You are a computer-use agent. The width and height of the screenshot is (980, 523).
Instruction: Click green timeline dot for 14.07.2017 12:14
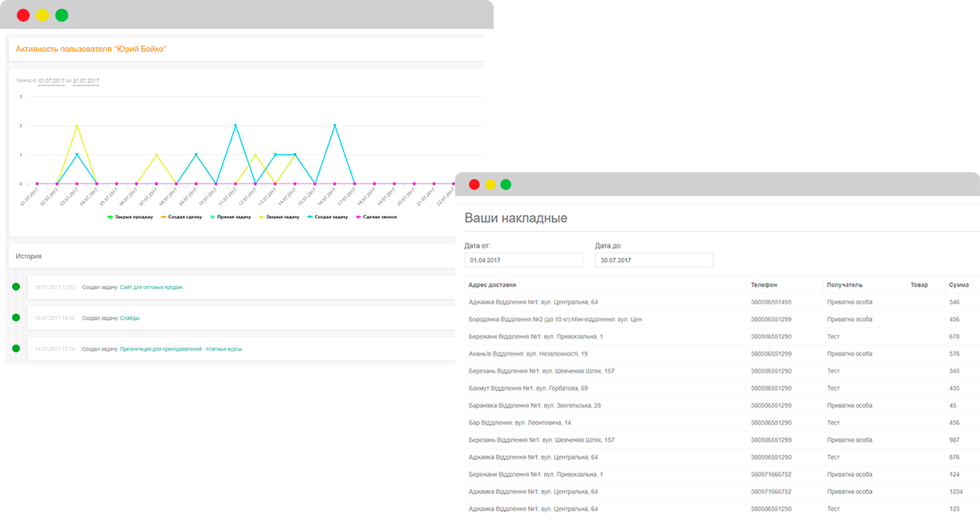coord(15,348)
